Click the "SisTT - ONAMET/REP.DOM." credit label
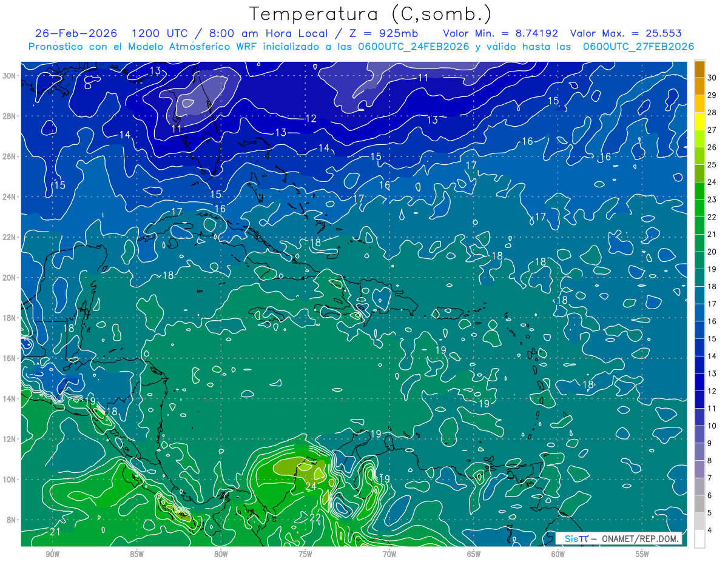Image resolution: width=728 pixels, height=562 pixels. 619,538
